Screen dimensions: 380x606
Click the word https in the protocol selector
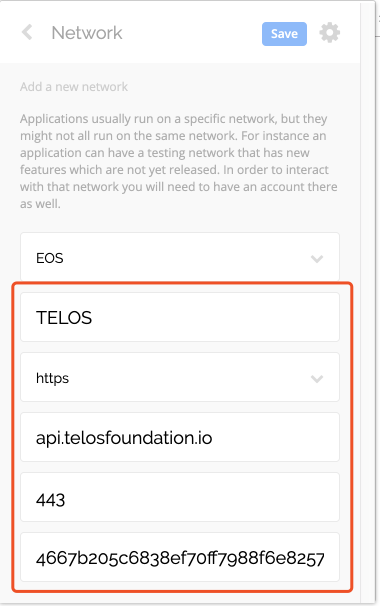pos(52,378)
